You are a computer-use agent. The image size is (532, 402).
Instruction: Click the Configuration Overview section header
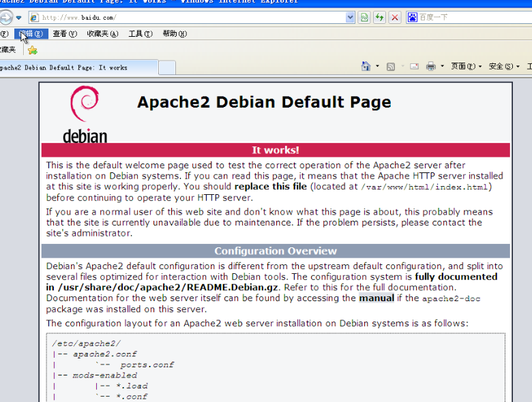276,251
